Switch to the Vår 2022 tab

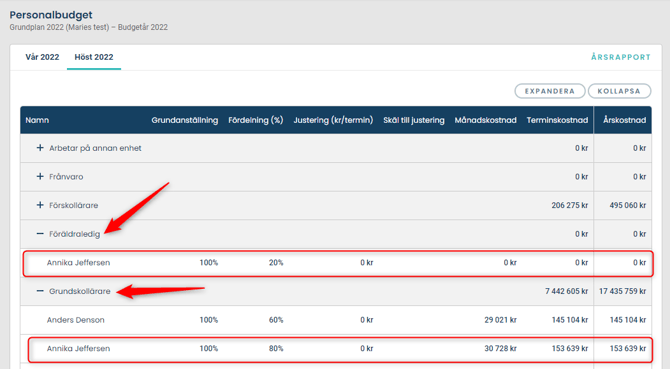[42, 57]
